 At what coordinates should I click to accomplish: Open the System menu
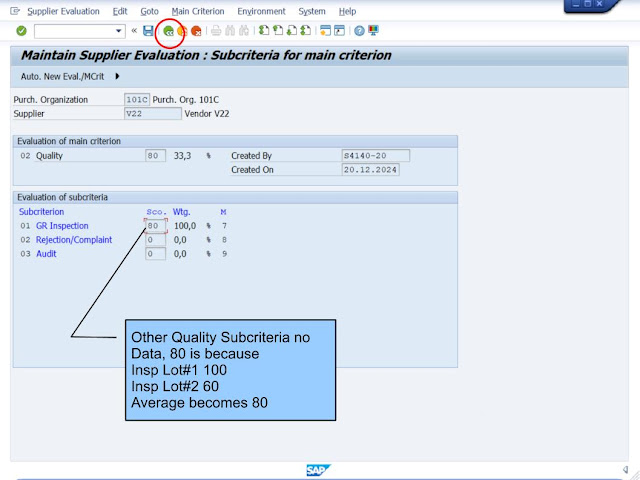tap(312, 11)
